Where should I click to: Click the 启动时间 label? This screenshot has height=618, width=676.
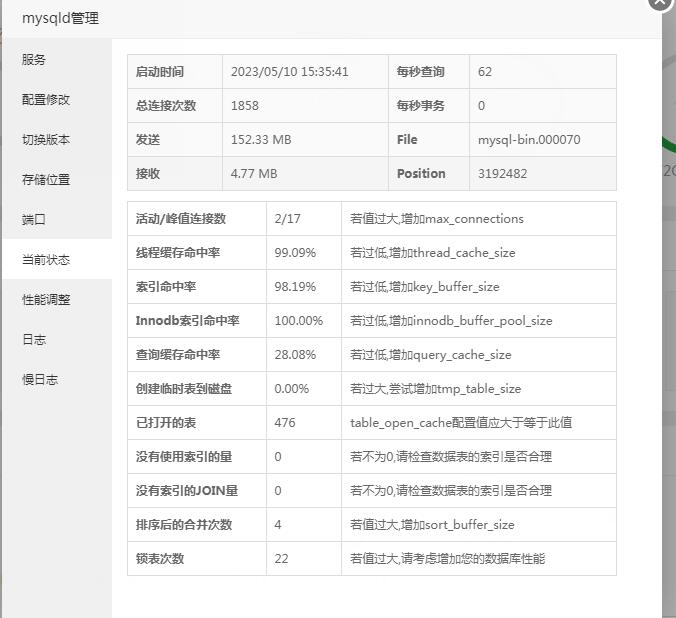tap(160, 72)
